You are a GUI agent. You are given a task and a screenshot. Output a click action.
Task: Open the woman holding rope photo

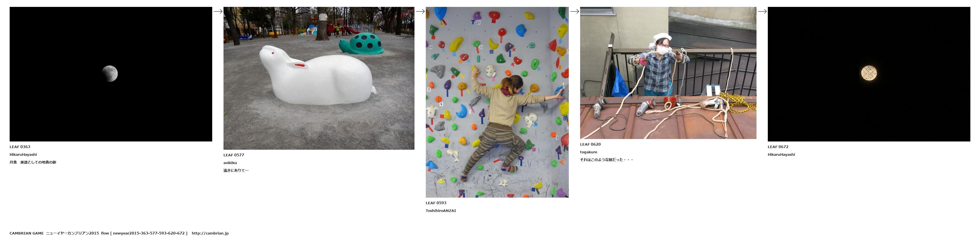(668, 73)
